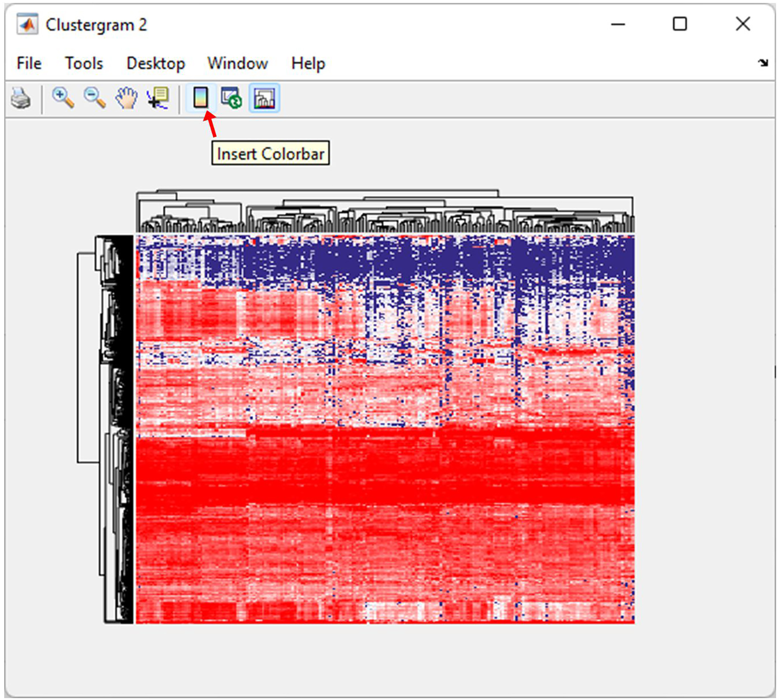The image size is (778, 700).
Task: Open the File menu
Action: click(29, 64)
